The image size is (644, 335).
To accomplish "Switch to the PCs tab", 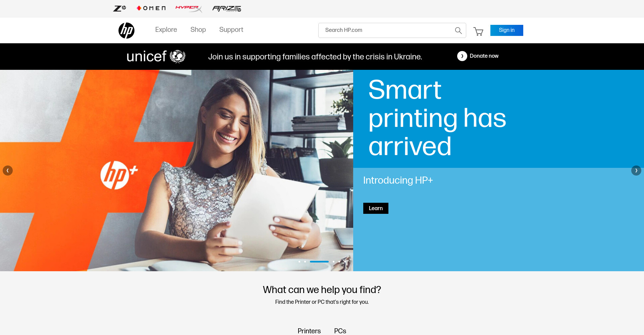I will tap(340, 331).
